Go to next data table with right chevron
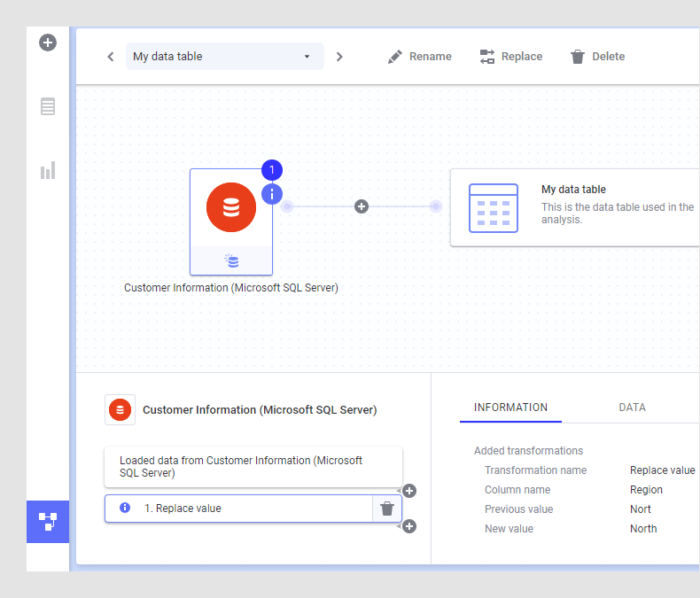 coord(339,57)
